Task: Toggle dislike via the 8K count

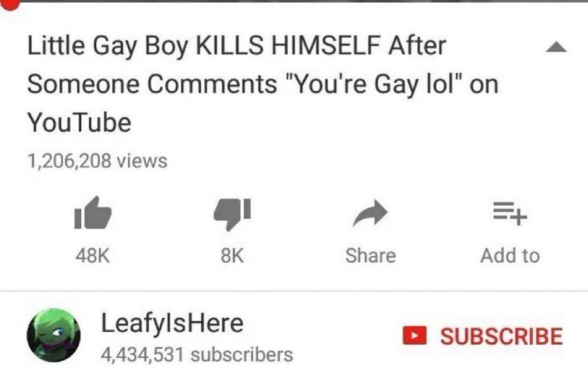Action: pos(231,256)
